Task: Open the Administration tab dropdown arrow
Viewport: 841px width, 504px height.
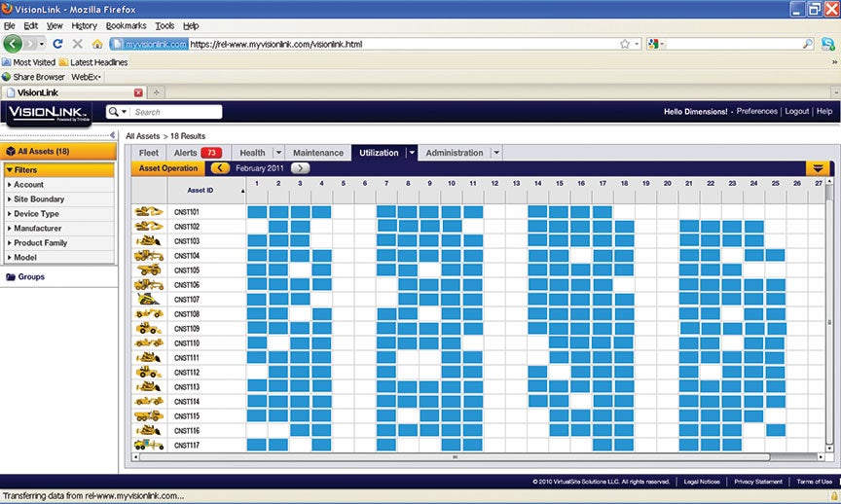Action: (496, 153)
